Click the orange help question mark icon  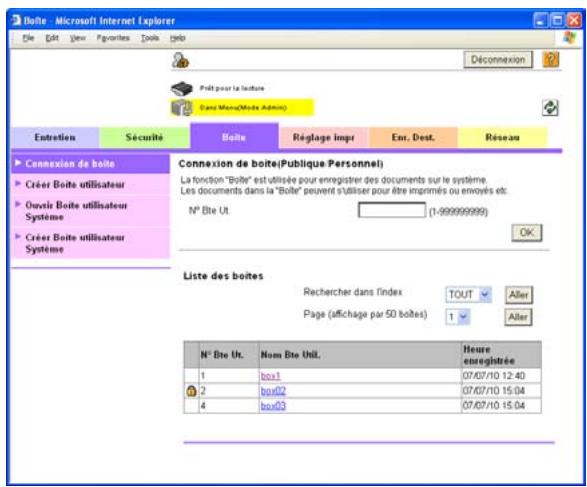coord(551,60)
